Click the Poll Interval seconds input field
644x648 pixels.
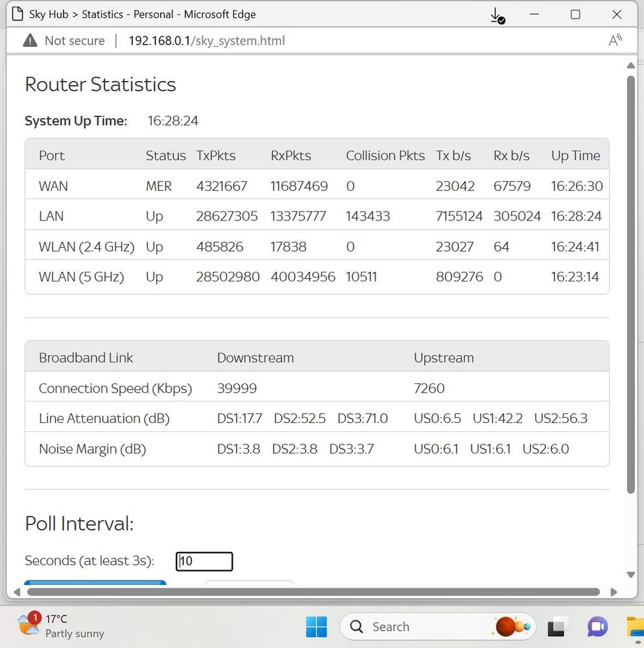(204, 561)
